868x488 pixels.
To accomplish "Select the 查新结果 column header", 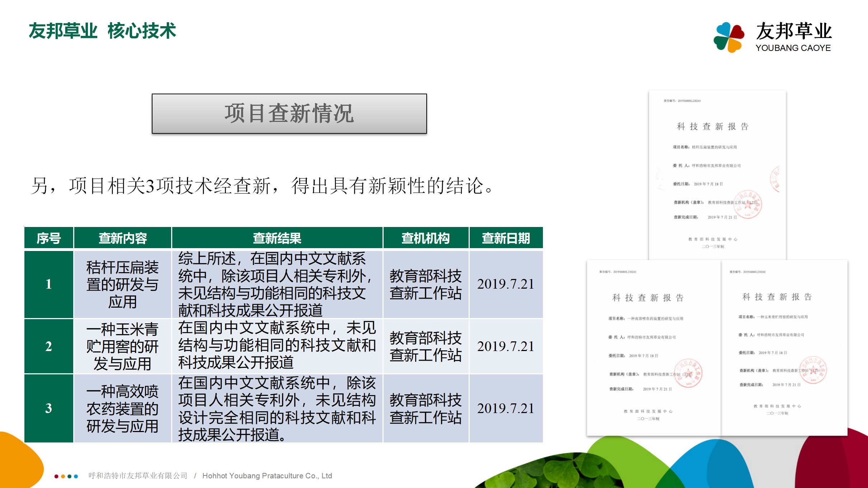I will [x=277, y=238].
